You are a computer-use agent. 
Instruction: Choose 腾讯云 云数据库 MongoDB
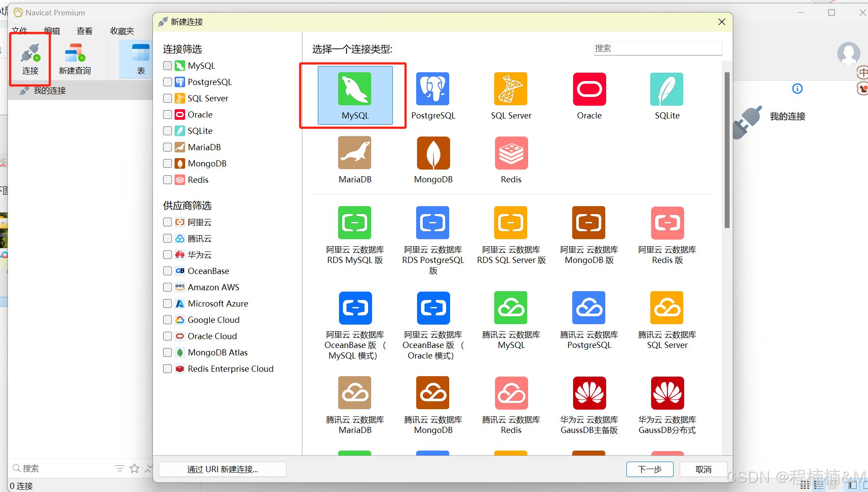click(x=433, y=406)
